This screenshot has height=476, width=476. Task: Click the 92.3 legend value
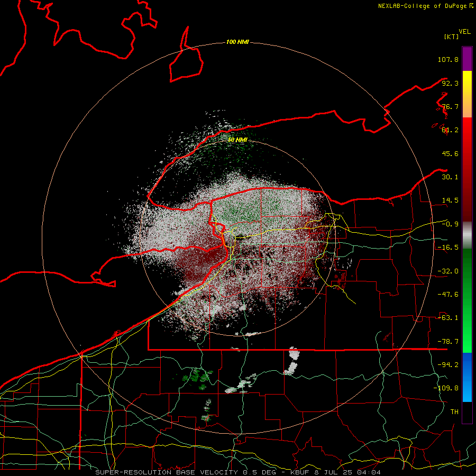click(450, 83)
